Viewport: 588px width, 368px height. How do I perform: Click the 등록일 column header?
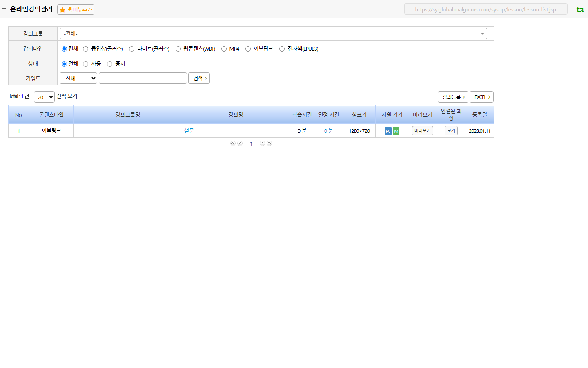point(480,114)
